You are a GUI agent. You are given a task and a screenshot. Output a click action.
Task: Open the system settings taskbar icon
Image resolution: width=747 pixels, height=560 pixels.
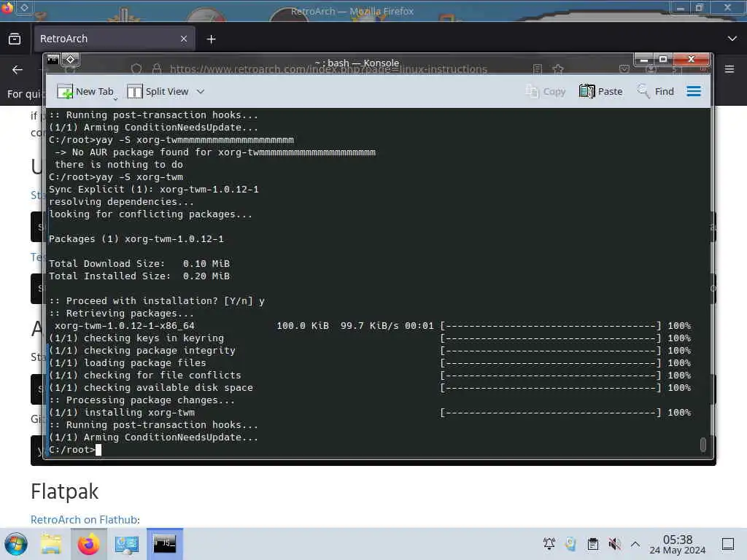127,544
